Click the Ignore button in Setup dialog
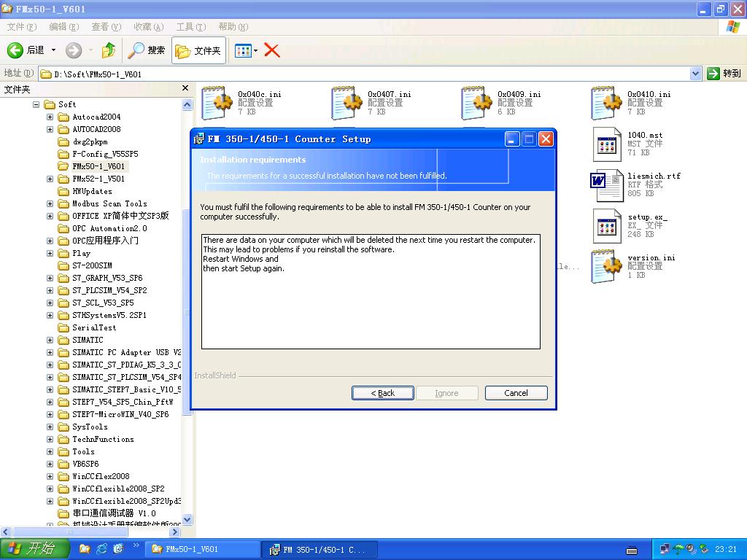The height and width of the screenshot is (560, 747). coord(446,393)
